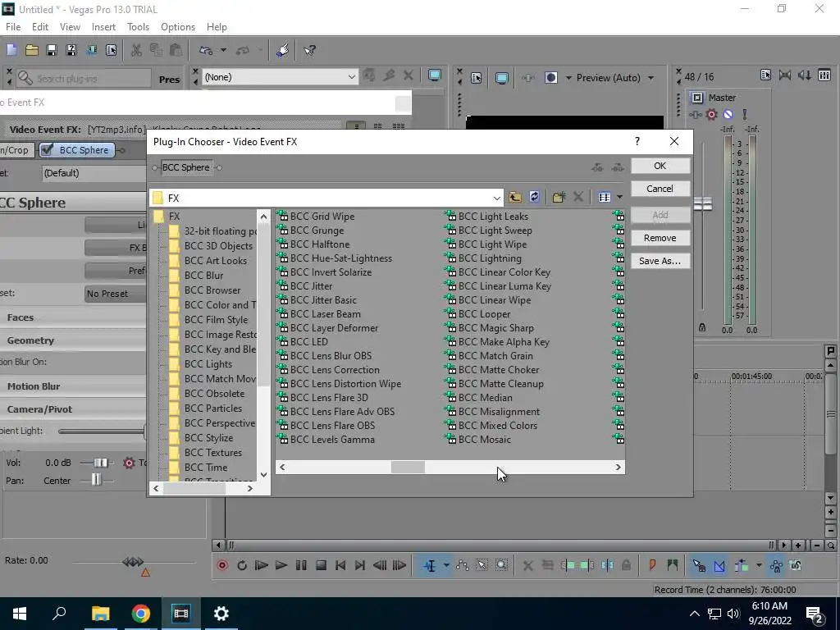The height and width of the screenshot is (630, 840).
Task: Open the File menu
Action: (13, 27)
